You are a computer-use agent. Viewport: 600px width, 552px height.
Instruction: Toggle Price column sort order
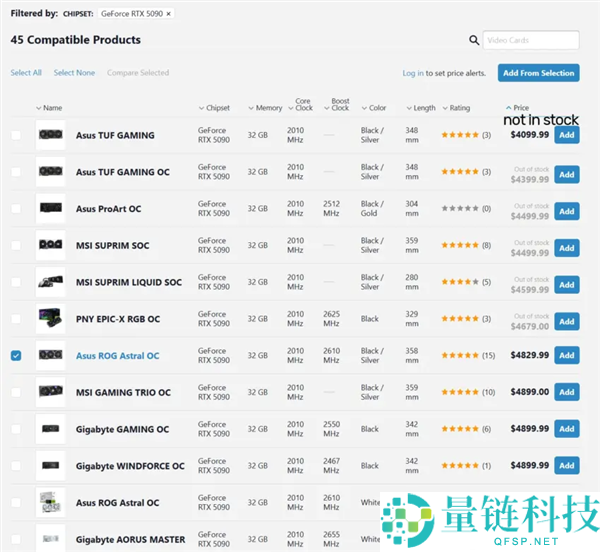[x=517, y=107]
